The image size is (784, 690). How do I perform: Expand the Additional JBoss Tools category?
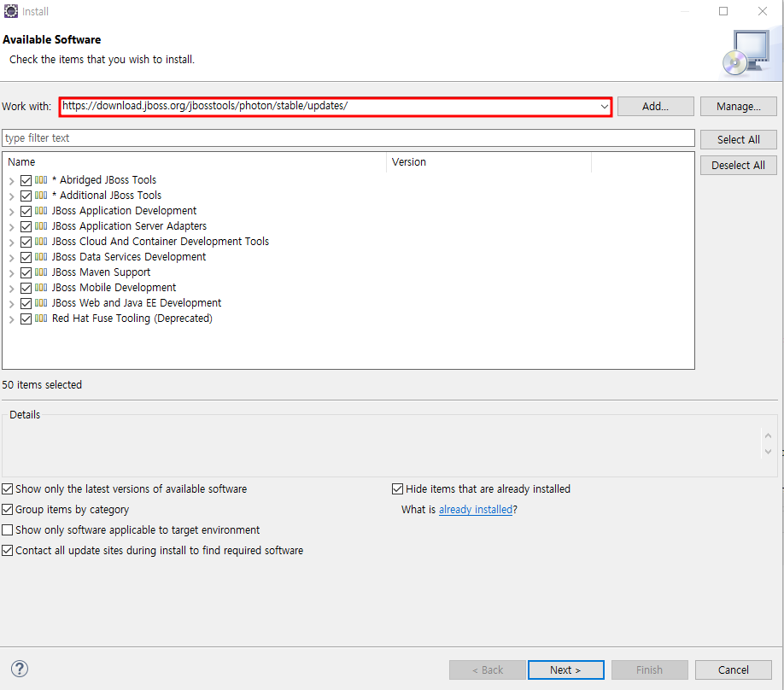(x=11, y=196)
